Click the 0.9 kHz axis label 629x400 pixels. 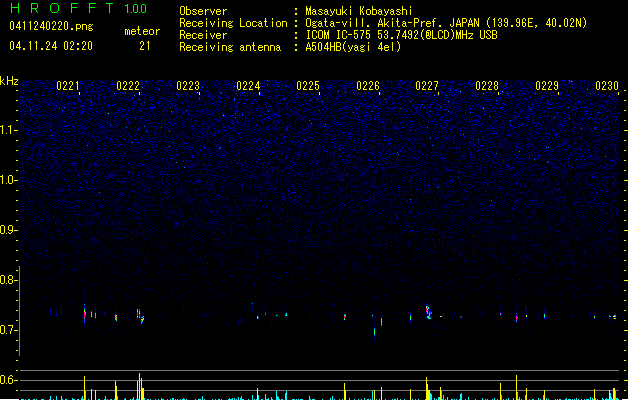(x=9, y=230)
